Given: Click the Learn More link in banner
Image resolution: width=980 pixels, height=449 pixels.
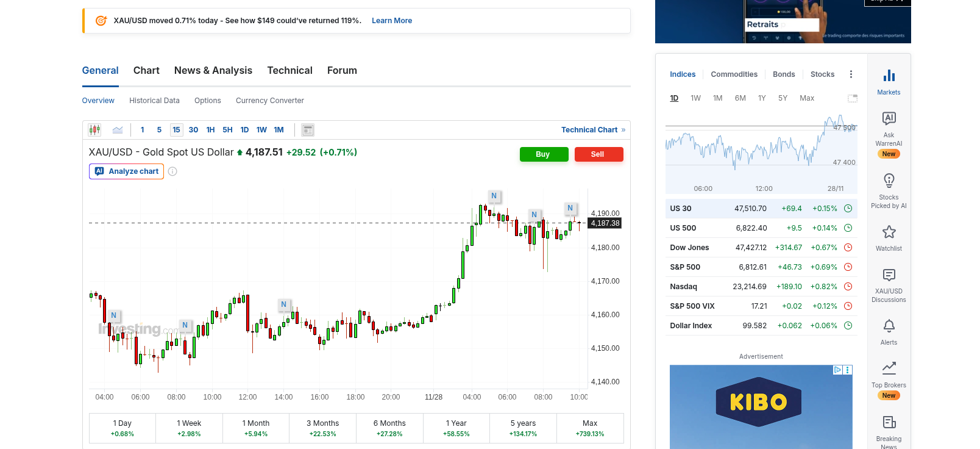Looking at the screenshot, I should pyautogui.click(x=392, y=21).
